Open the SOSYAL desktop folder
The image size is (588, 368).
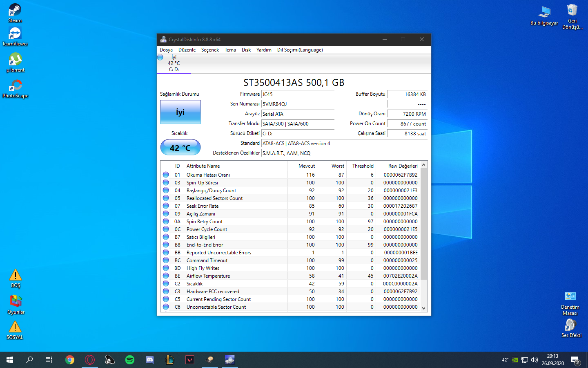pos(15,330)
